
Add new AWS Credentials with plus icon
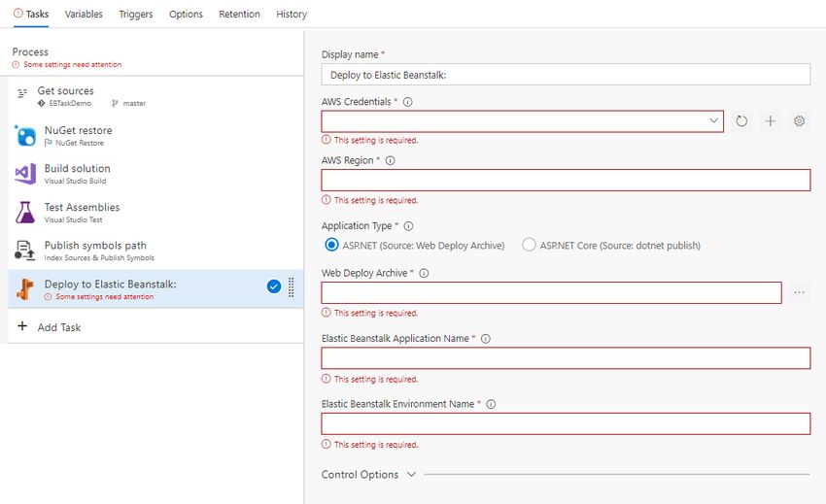771,121
